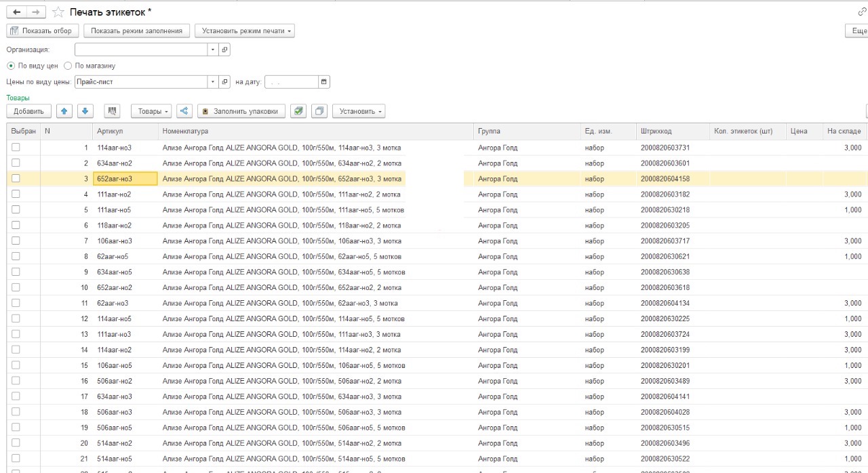Click the green check-marks icon to select all rows
This screenshot has height=473, width=868.
click(298, 111)
